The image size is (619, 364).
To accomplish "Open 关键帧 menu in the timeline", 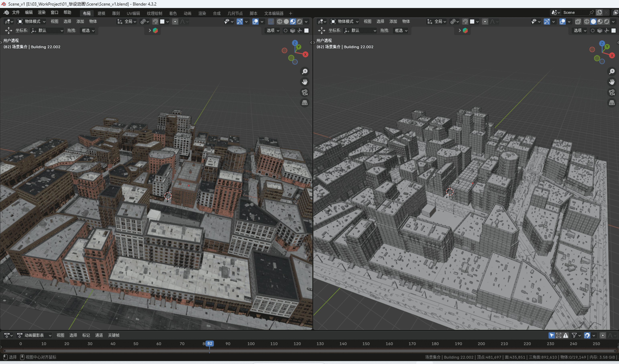I will (x=114, y=335).
